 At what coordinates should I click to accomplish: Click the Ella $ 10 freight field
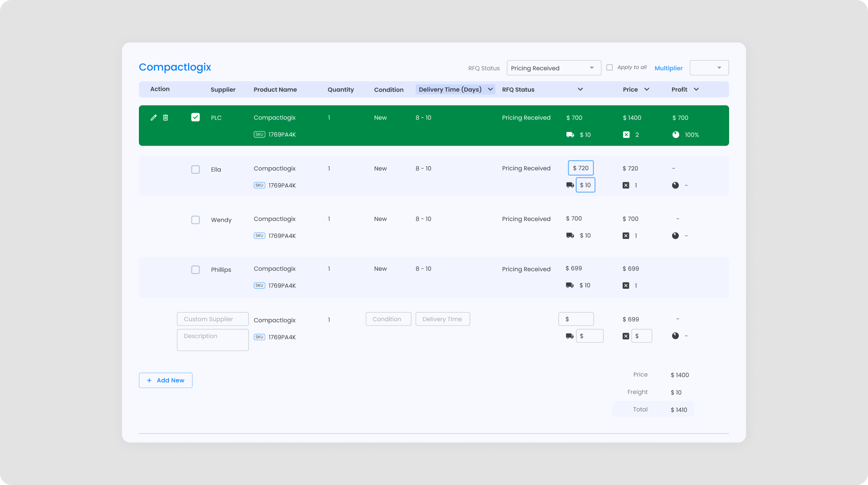(586, 185)
